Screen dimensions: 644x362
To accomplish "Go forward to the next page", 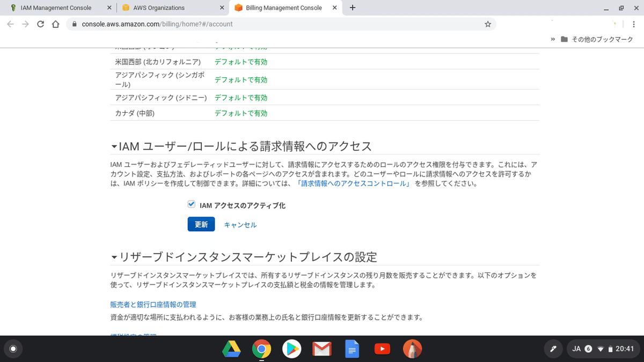I will [x=25, y=24].
